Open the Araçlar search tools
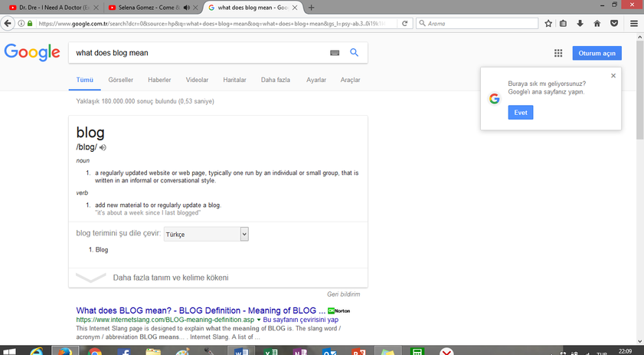 click(x=351, y=80)
